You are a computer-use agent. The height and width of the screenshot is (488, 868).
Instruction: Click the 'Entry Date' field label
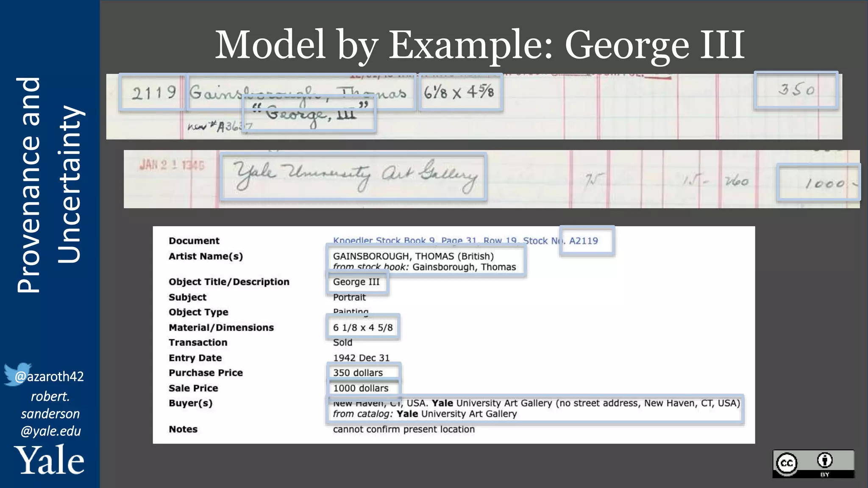(195, 358)
